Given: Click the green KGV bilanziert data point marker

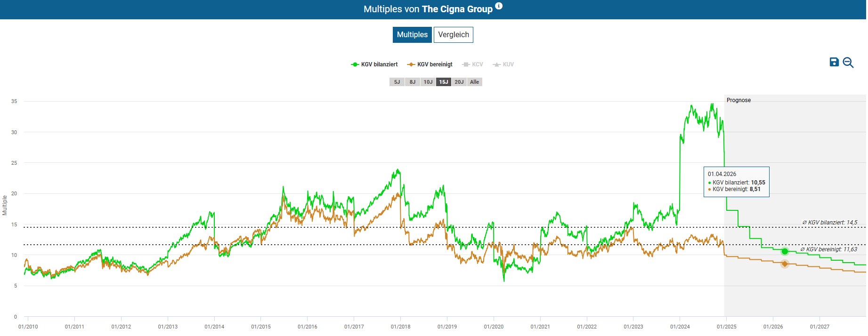Looking at the screenshot, I should 785,251.
